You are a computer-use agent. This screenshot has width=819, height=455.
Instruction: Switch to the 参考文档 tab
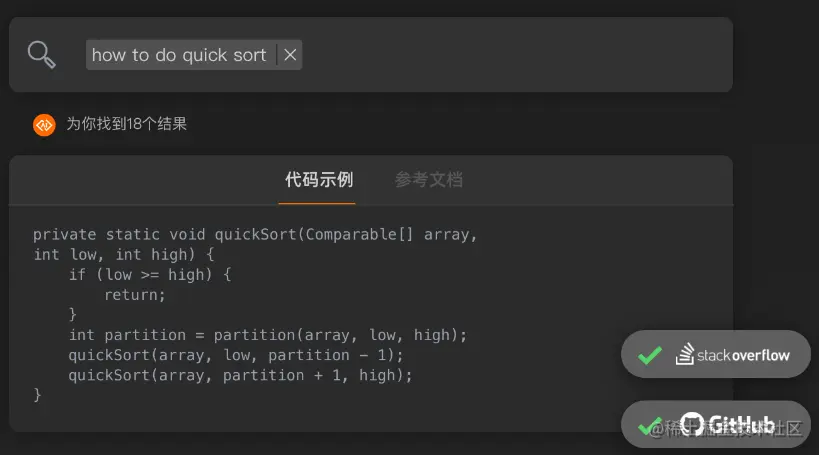coord(429,180)
